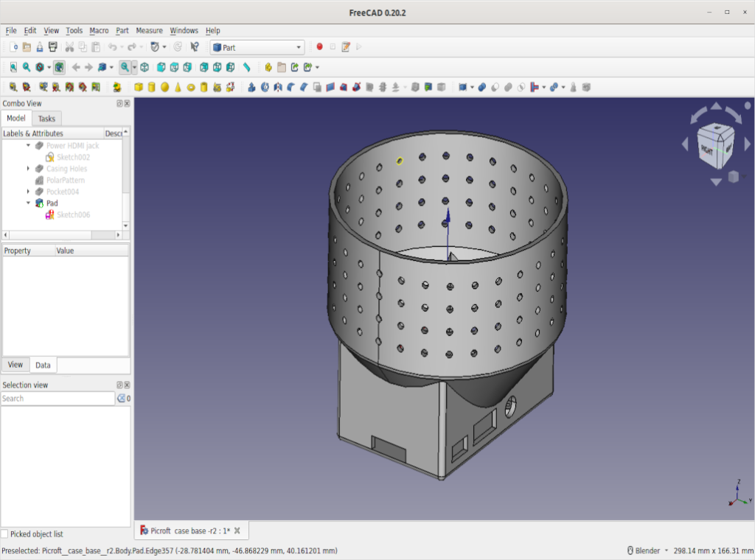Image resolution: width=755 pixels, height=560 pixels.
Task: Toggle floating of the Selection view panel
Action: (119, 385)
